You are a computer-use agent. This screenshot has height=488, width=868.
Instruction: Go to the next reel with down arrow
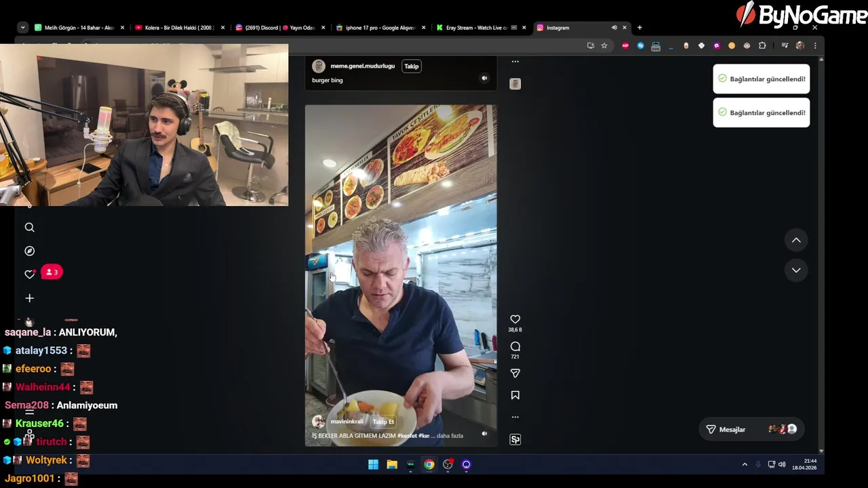(796, 270)
